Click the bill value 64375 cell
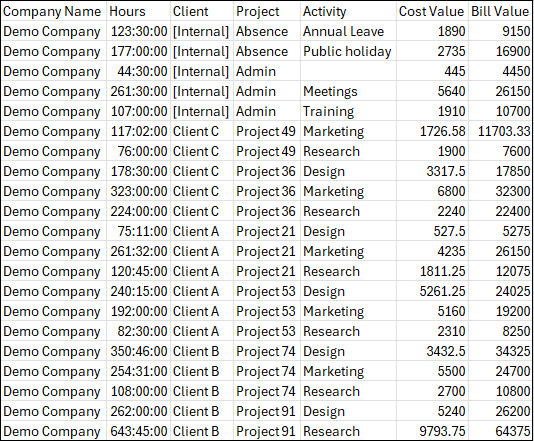The width and height of the screenshot is (534, 441). click(501, 431)
